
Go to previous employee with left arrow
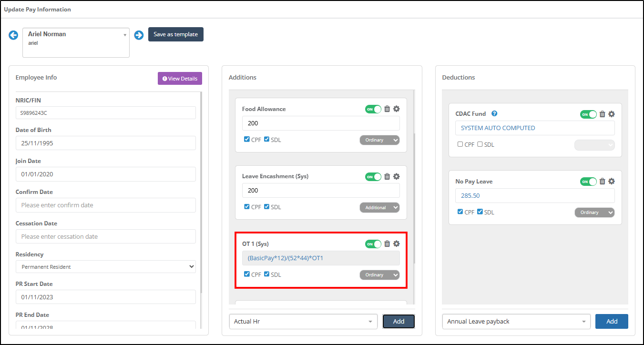pyautogui.click(x=13, y=35)
